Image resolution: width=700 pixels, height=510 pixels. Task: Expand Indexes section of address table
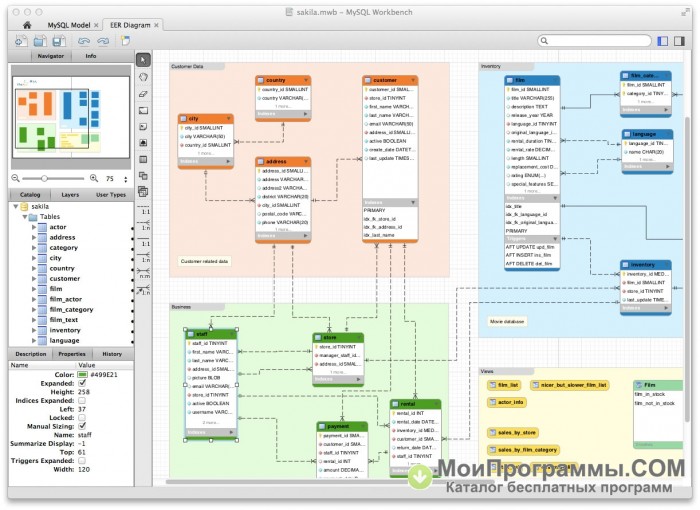tap(306, 235)
